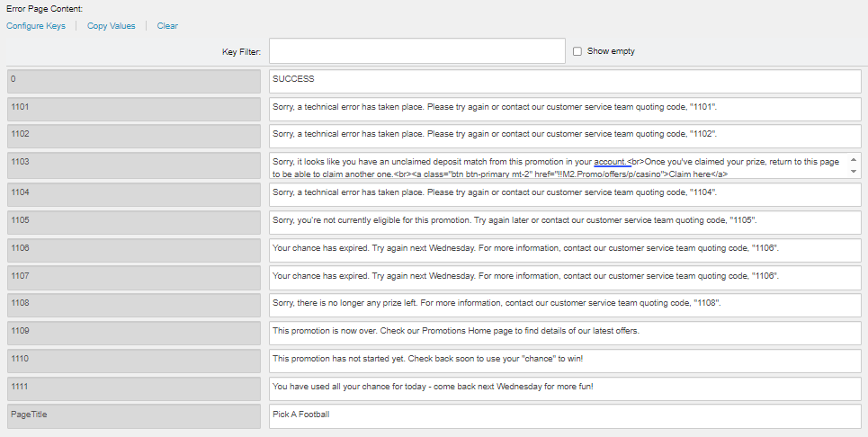This screenshot has width=868, height=437.
Task: Select the 1111 key field
Action: tap(134, 388)
